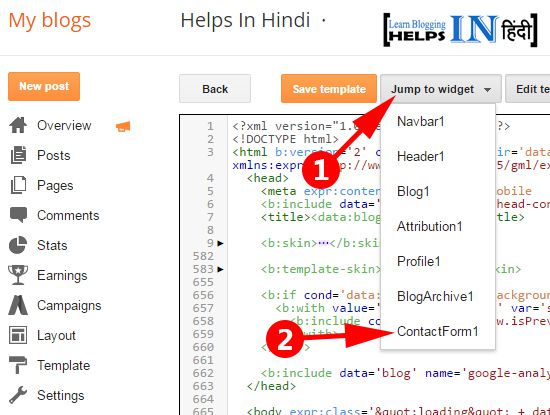Click the <head> tag on line 4
This screenshot has width=550, height=415.
pos(267,178)
